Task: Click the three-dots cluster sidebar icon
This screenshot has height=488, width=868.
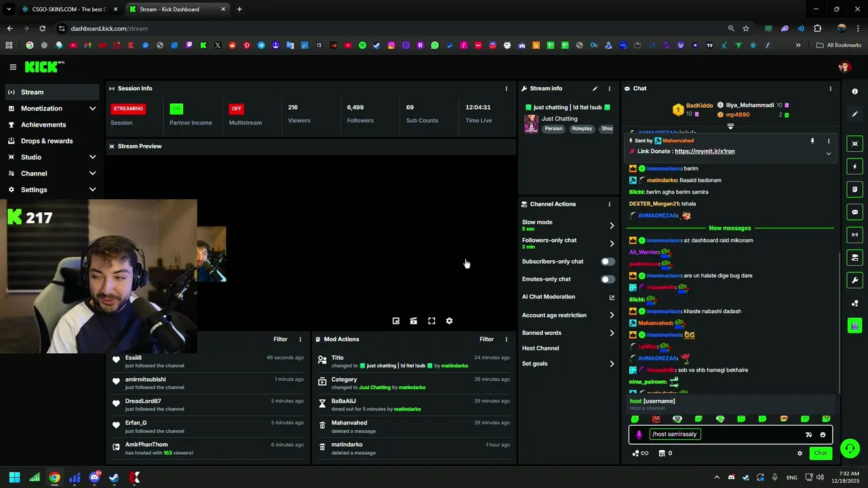Action: [x=854, y=303]
